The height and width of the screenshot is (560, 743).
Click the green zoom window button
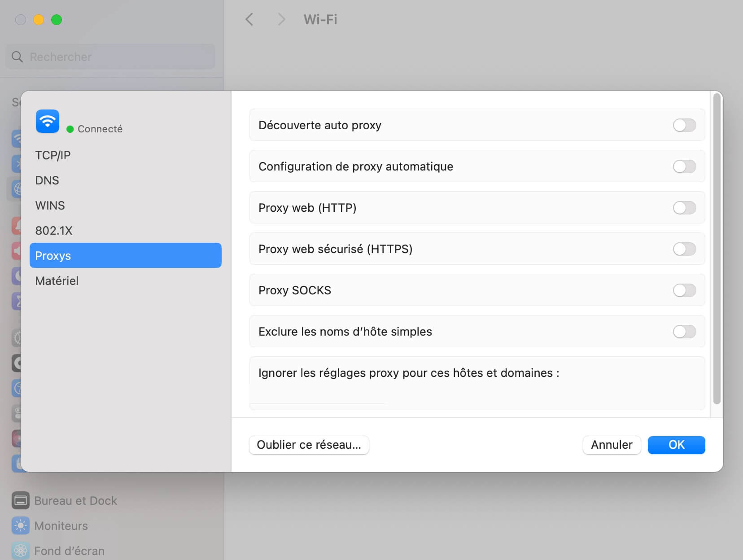click(57, 20)
